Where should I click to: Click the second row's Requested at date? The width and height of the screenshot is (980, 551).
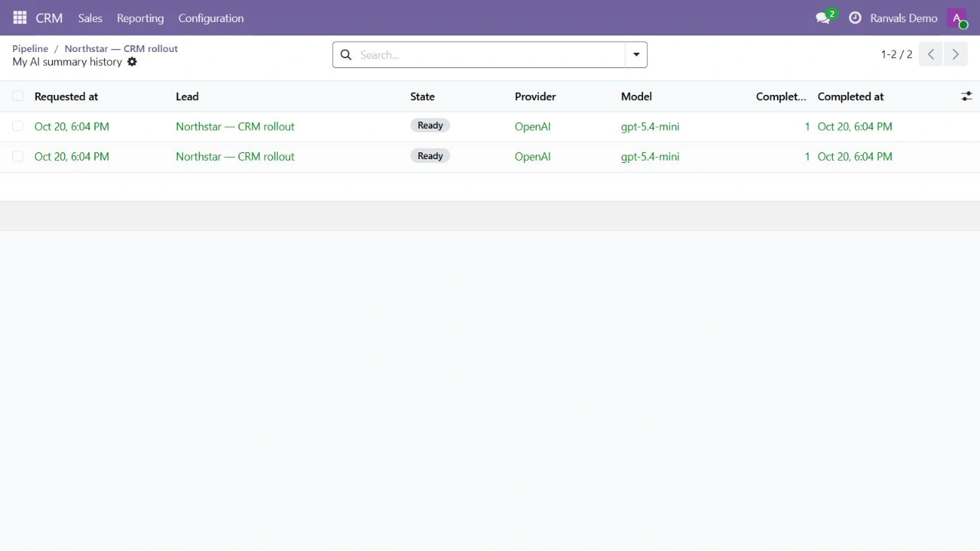pos(72,156)
